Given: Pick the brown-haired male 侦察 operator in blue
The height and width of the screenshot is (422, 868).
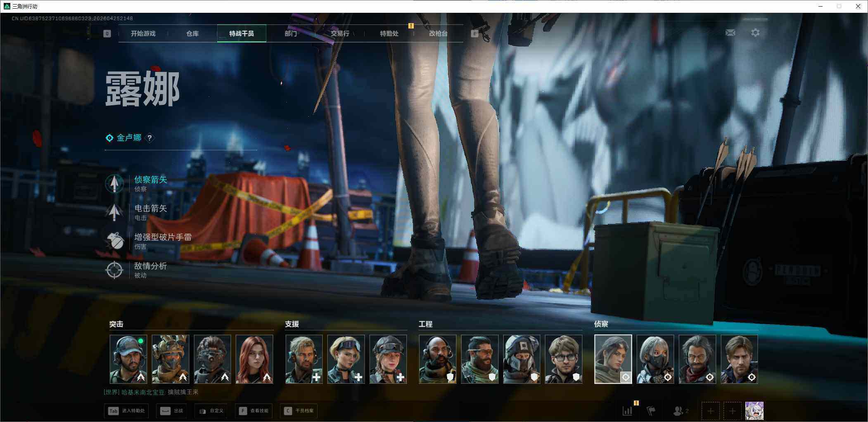Looking at the screenshot, I should pyautogui.click(x=739, y=359).
